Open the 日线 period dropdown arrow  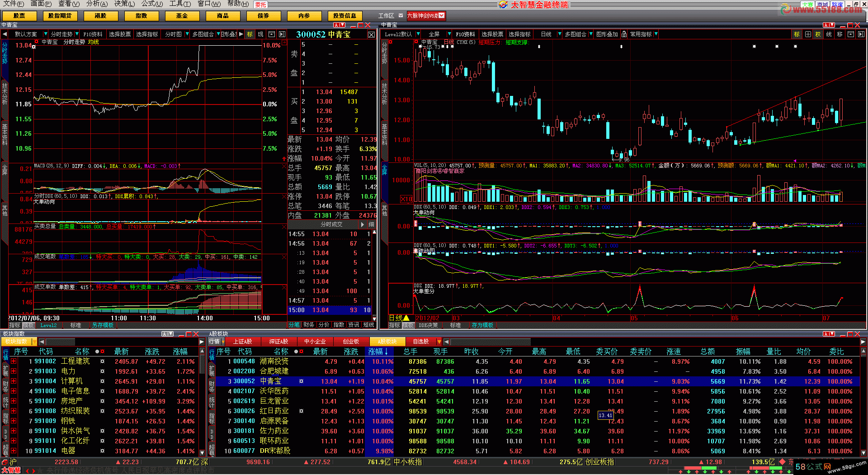coord(559,34)
